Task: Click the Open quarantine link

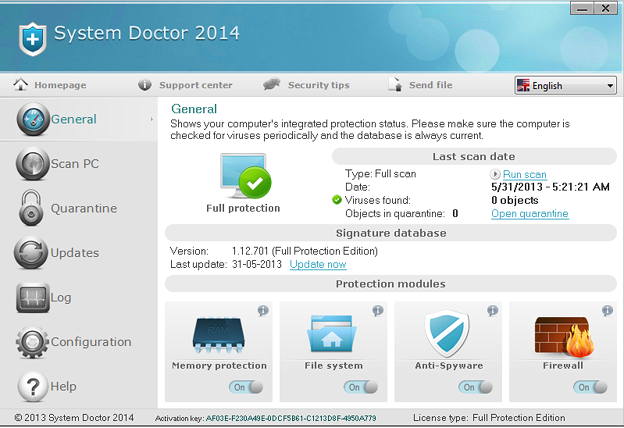Action: 530,213
